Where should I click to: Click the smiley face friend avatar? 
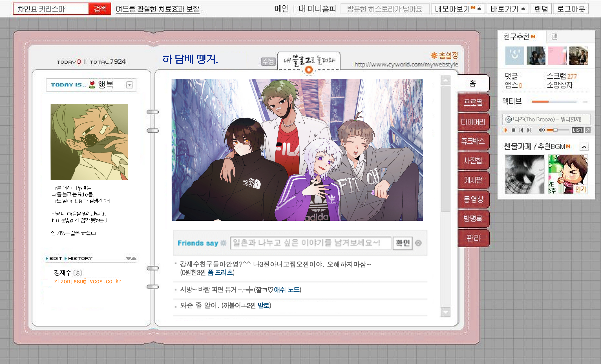pos(514,56)
